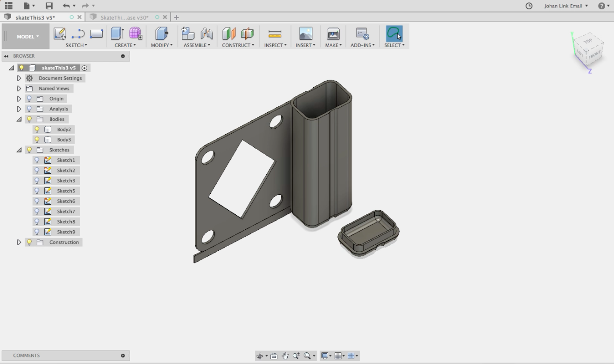Show Sketch9 using its light bulb
Screen dimensions: 614x364
coord(37,232)
